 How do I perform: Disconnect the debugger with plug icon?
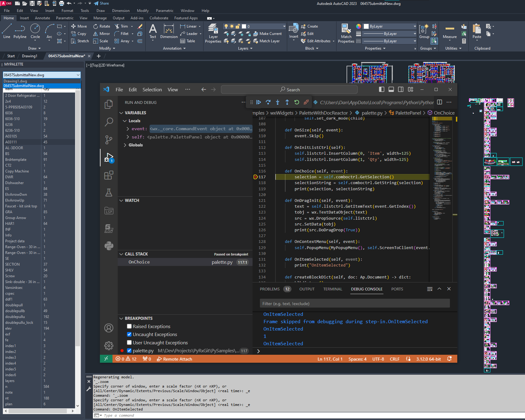pyautogui.click(x=306, y=102)
